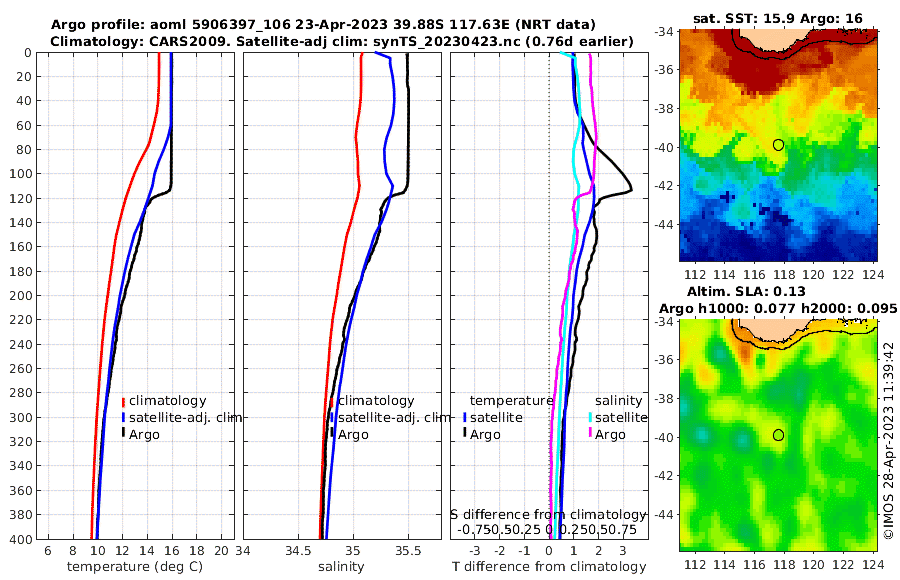Click 'S difference from climatology' text
The width and height of the screenshot is (900, 580).
coord(549,514)
